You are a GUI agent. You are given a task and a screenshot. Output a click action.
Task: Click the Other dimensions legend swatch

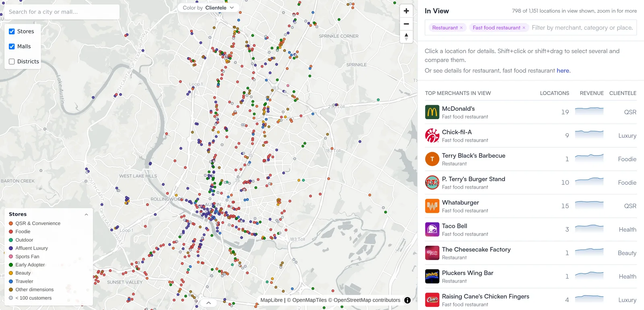click(11, 289)
